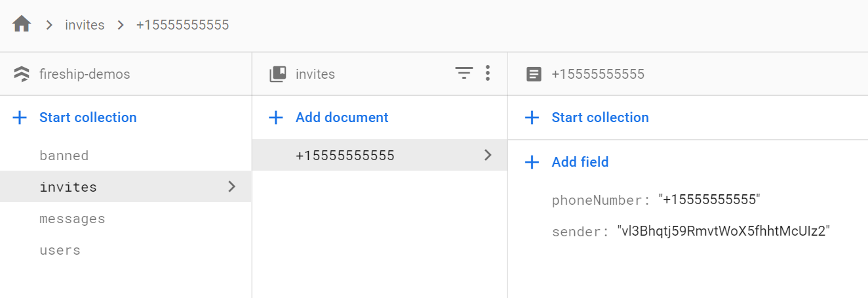This screenshot has height=298, width=868.
Task: Start a subcollection in the document panel
Action: coord(600,117)
